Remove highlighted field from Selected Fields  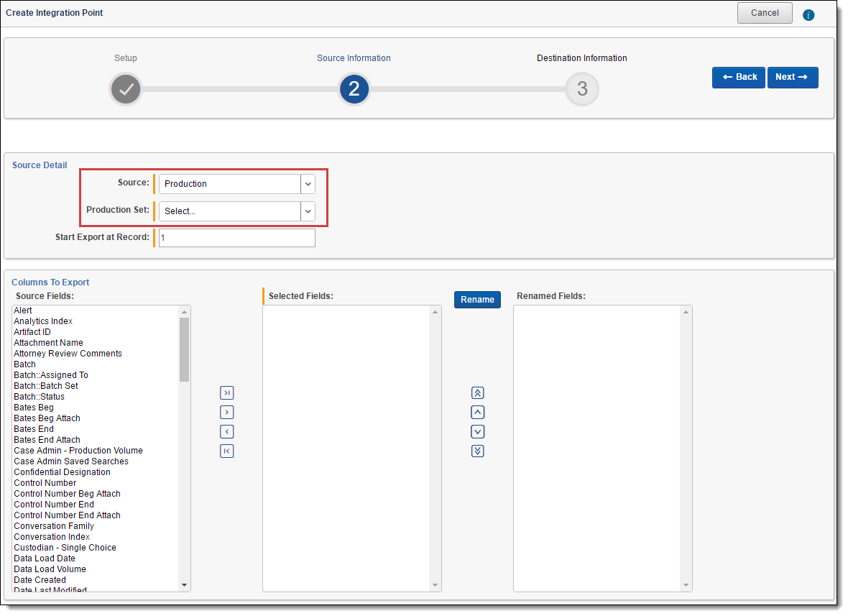[227, 432]
